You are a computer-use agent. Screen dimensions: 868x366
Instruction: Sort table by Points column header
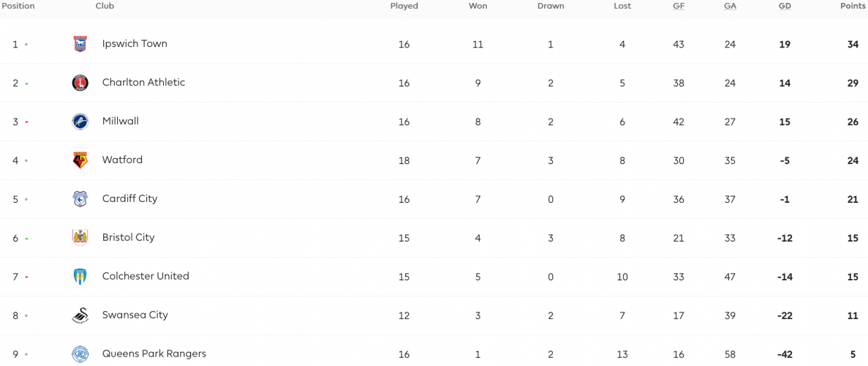pyautogui.click(x=853, y=6)
